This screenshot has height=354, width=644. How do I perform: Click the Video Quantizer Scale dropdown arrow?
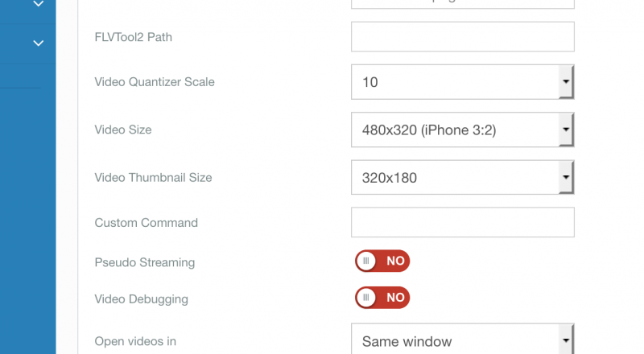[566, 82]
